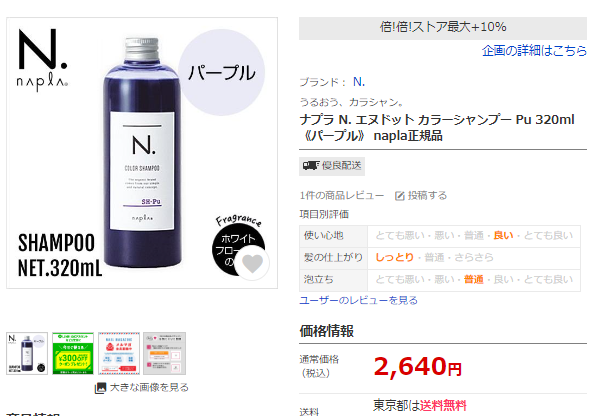Select the purple shampoo bottle thumbnail
Image resolution: width=608 pixels, height=416 pixels.
tap(27, 353)
